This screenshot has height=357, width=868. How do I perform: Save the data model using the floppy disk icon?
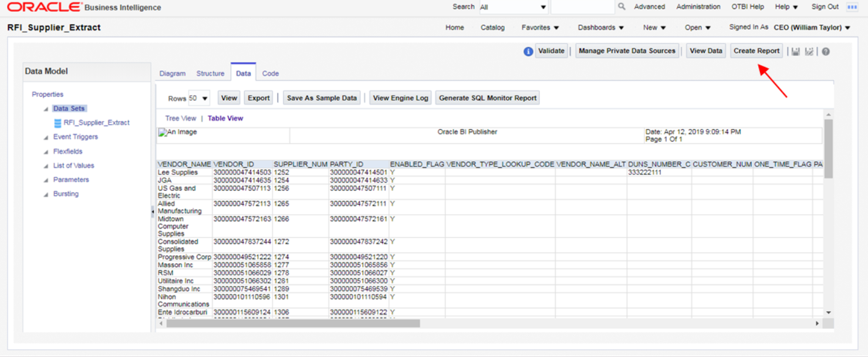[795, 51]
